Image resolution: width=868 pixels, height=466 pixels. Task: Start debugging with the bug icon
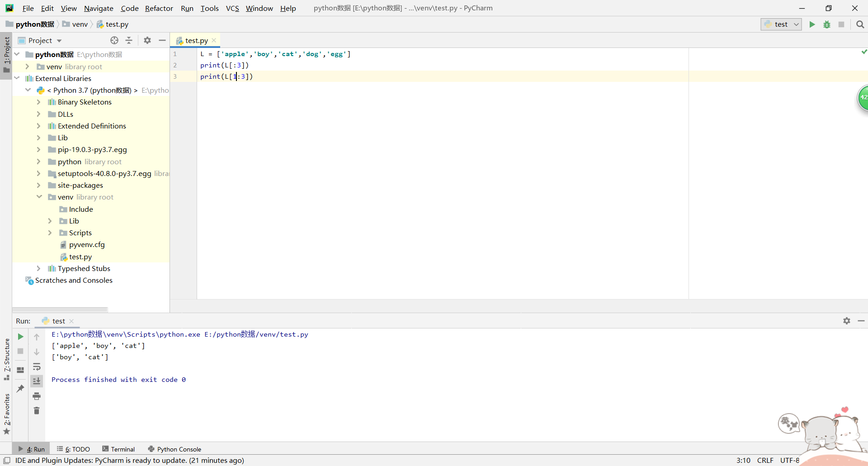pyautogui.click(x=827, y=24)
